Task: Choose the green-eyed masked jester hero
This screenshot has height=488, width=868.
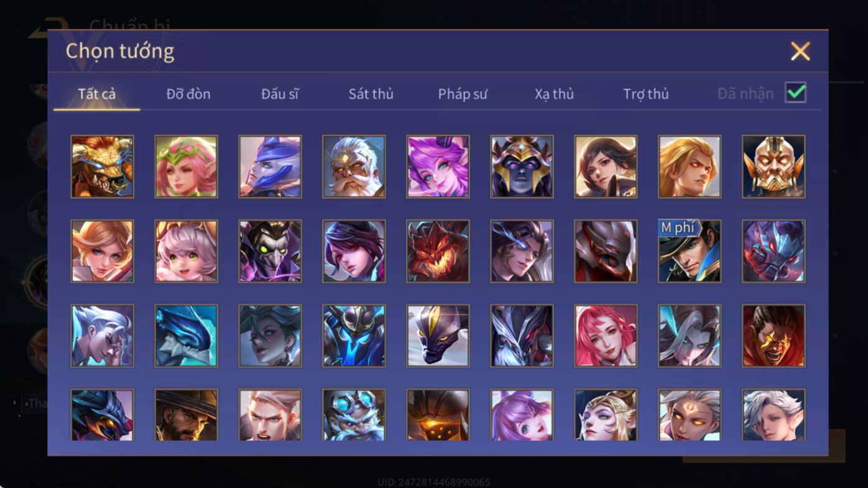Action: click(270, 251)
